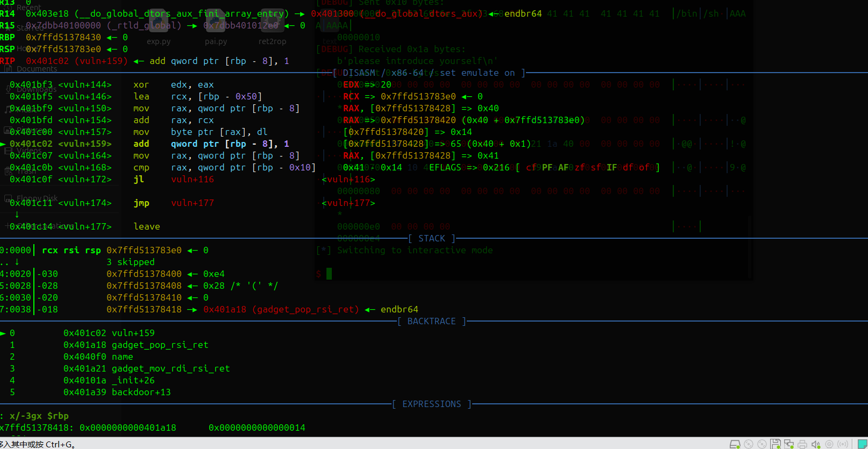
Task: Click the hard disk device status icon
Action: pos(735,444)
